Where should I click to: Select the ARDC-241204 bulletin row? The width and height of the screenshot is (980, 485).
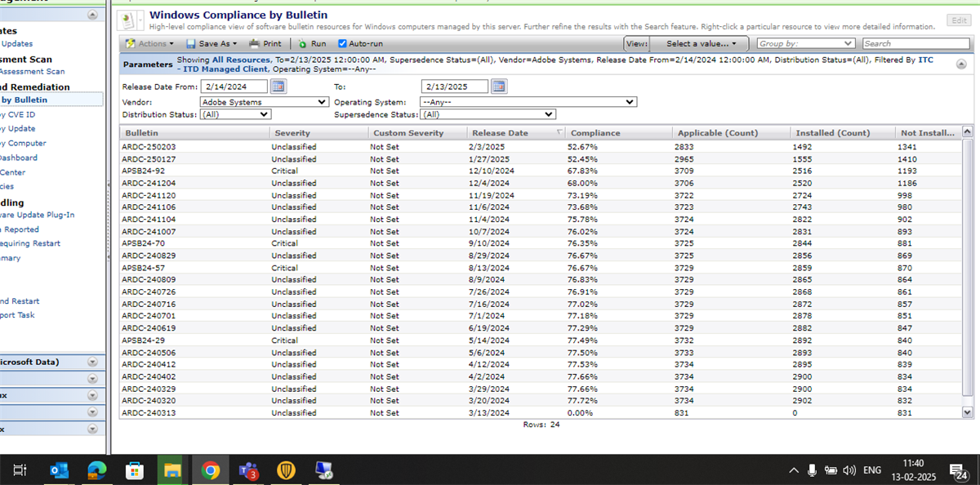(541, 183)
